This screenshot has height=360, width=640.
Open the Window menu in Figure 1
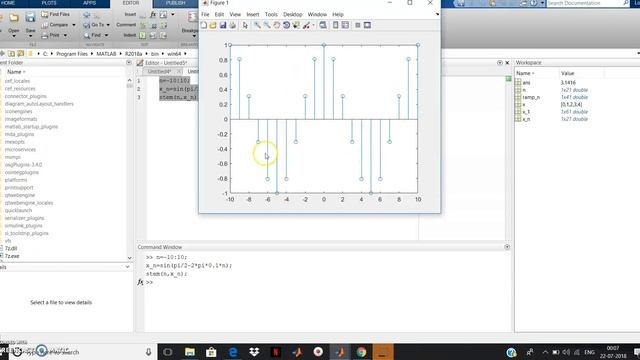[317, 14]
